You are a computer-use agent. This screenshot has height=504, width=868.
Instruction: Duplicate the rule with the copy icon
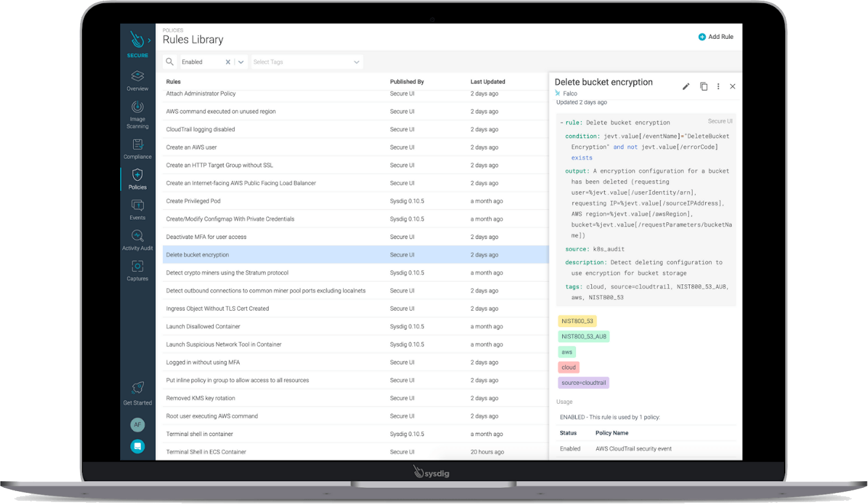coord(704,86)
